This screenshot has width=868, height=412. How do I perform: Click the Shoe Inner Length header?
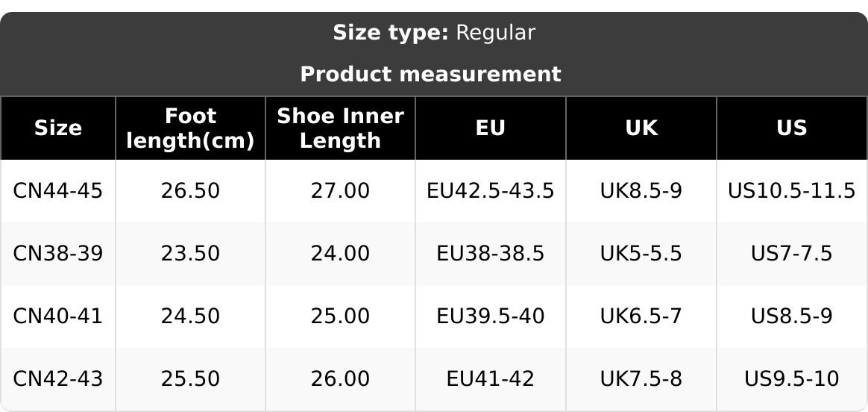pos(340,128)
